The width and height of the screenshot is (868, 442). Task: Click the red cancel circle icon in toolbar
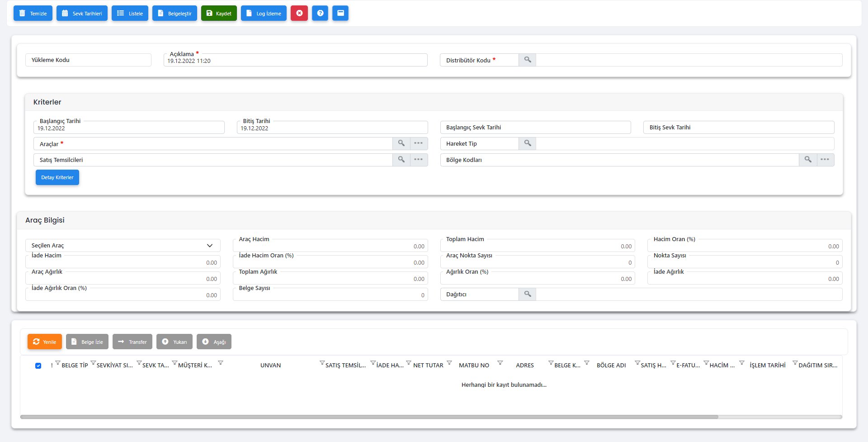pyautogui.click(x=299, y=13)
